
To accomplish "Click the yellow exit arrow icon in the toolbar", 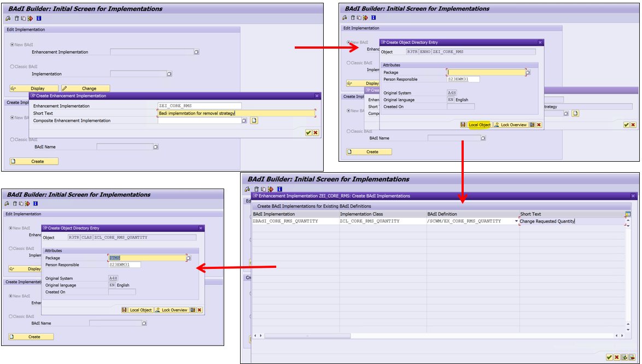I will (x=30, y=18).
